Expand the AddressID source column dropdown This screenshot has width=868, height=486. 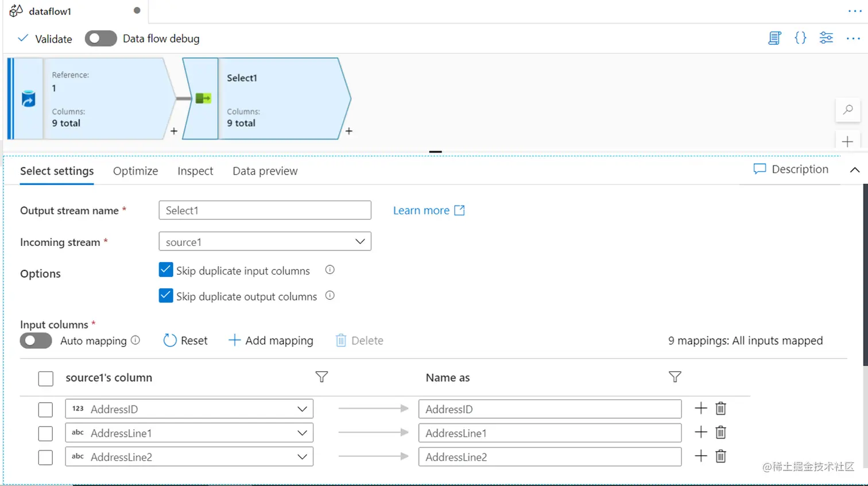pyautogui.click(x=303, y=409)
